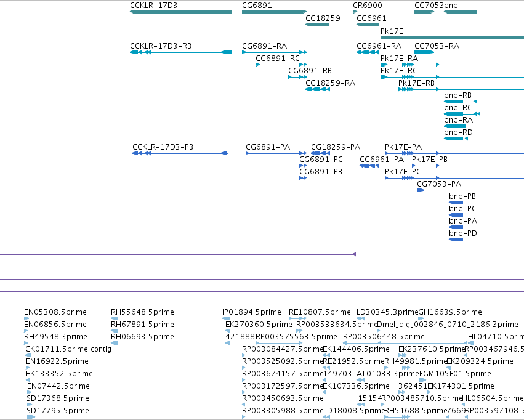Select transcript Pk17E-RA
This screenshot has width=524, height=420.
(x=452, y=65)
